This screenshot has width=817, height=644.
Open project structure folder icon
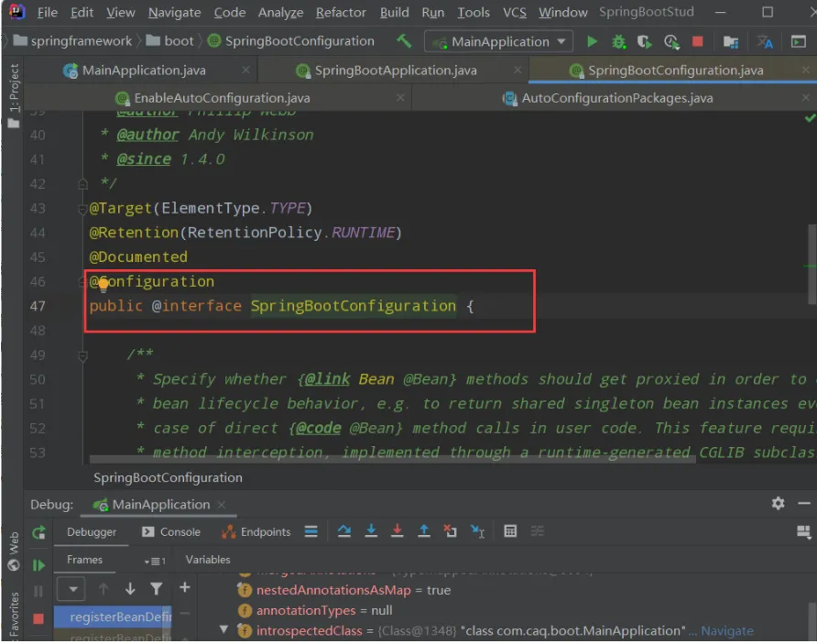(x=731, y=42)
